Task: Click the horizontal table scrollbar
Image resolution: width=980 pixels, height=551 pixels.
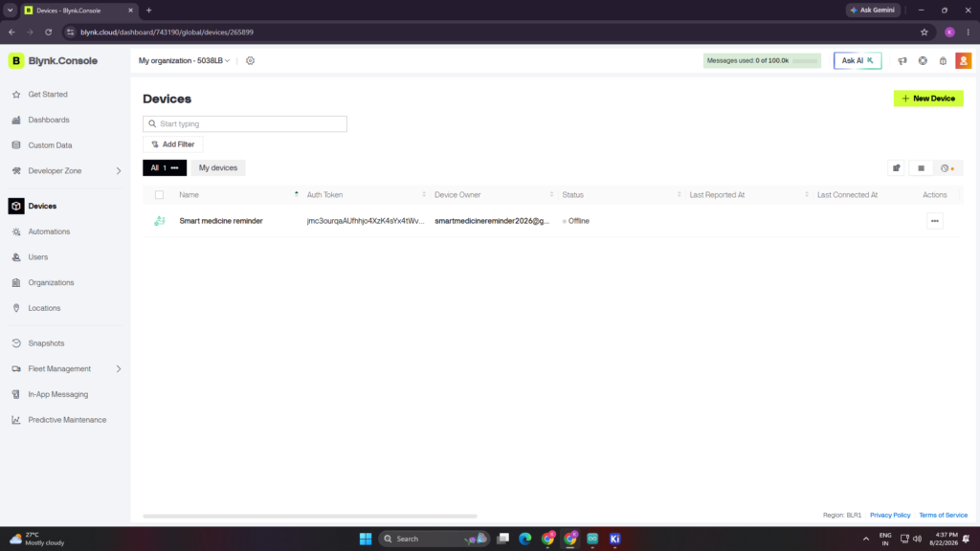Action: pos(310,517)
